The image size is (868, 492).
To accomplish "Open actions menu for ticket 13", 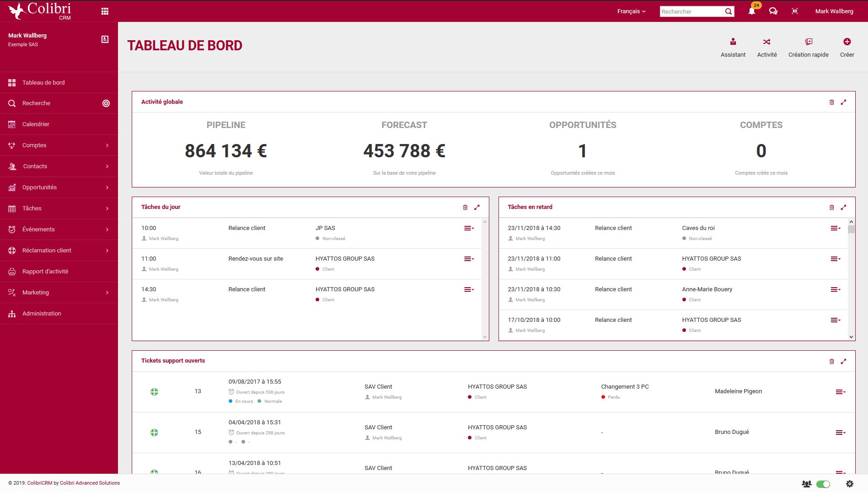I will pos(841,392).
